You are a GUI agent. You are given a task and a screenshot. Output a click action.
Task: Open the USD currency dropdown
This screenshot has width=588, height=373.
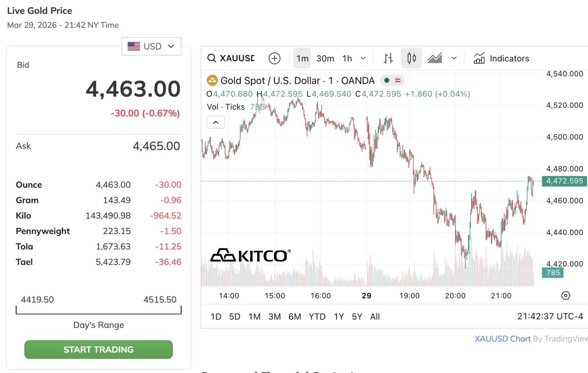point(151,46)
